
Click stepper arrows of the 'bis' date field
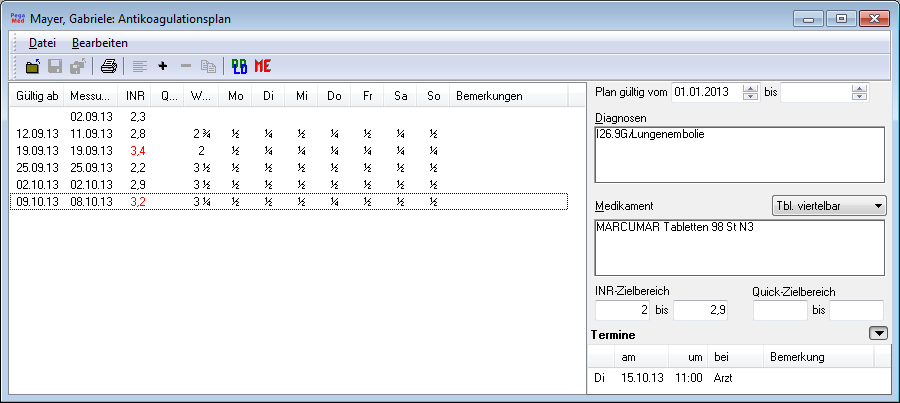point(858,93)
